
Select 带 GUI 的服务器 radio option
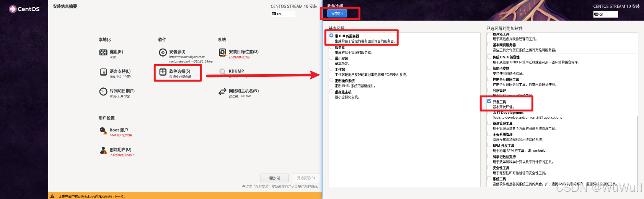point(331,36)
